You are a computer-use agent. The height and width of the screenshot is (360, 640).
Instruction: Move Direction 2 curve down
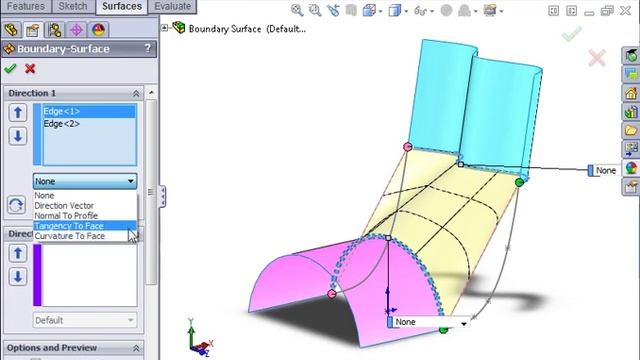pyautogui.click(x=18, y=277)
